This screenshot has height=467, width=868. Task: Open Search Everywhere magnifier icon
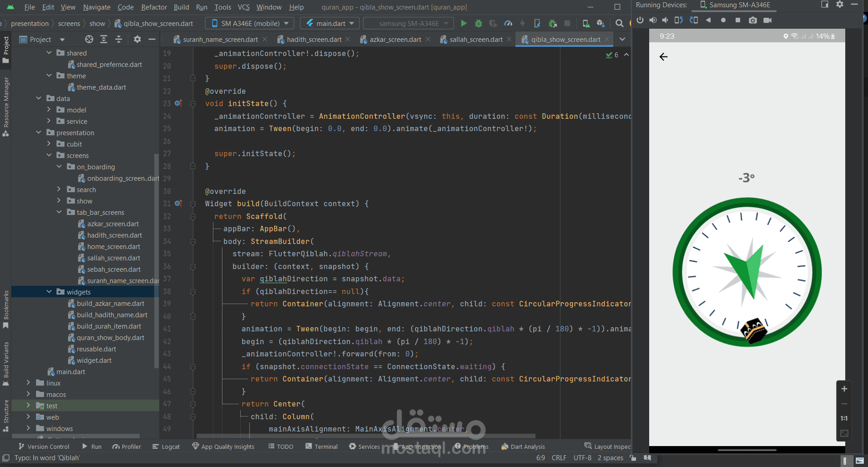pyautogui.click(x=619, y=23)
